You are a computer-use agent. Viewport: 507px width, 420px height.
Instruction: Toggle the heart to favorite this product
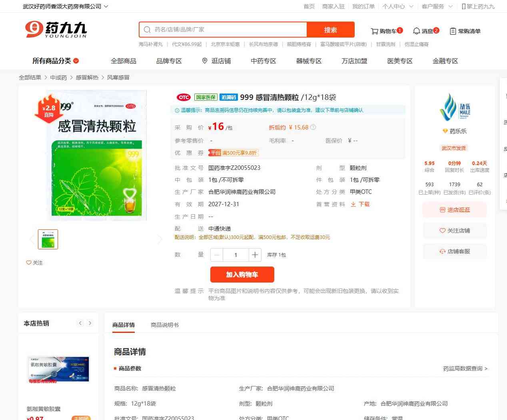pos(29,263)
